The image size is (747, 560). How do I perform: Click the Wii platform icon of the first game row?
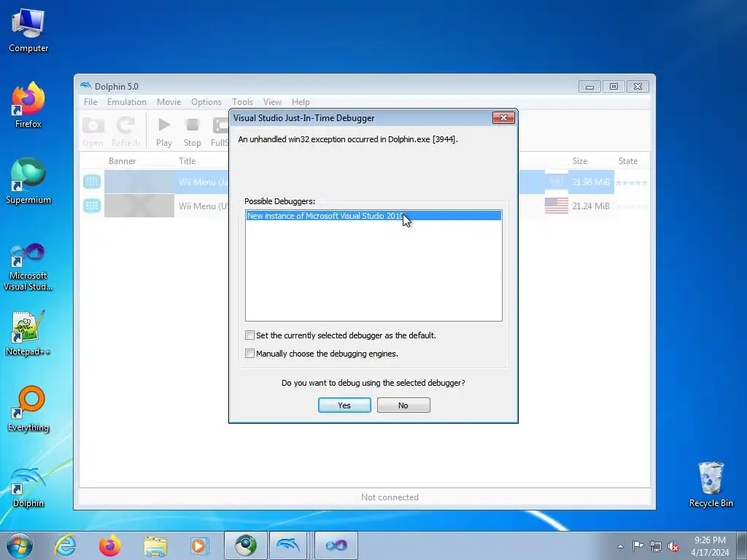click(x=92, y=182)
